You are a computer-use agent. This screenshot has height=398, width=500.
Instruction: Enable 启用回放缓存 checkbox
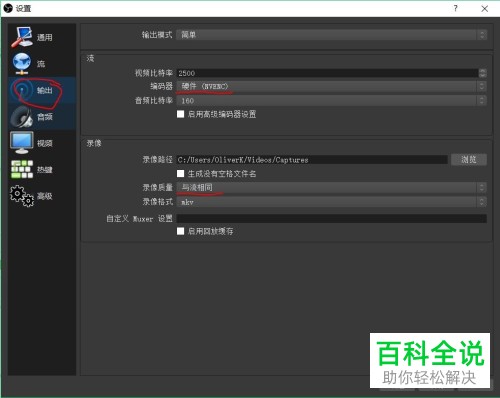tap(180, 231)
